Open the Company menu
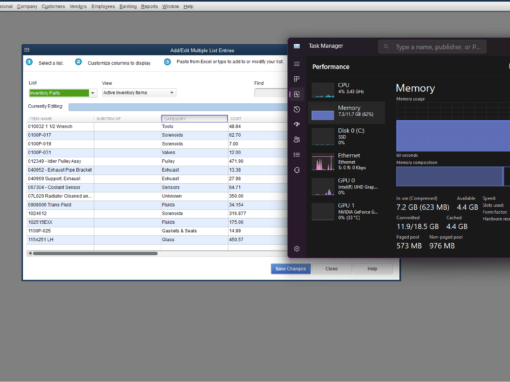Screen dimensions: 510x382 (27, 6)
